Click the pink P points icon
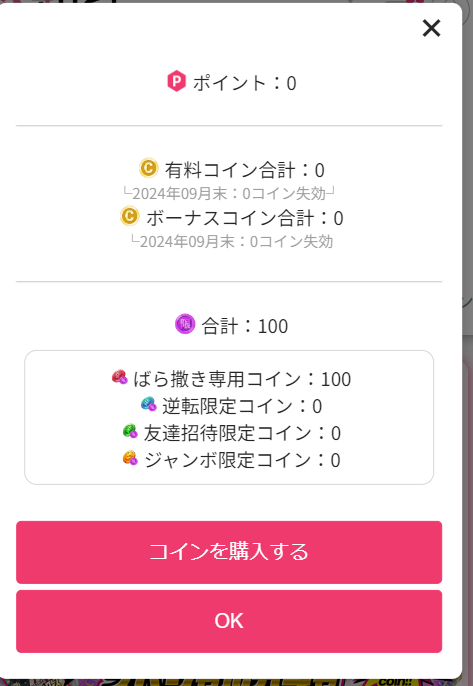This screenshot has height=686, width=473. click(x=176, y=82)
